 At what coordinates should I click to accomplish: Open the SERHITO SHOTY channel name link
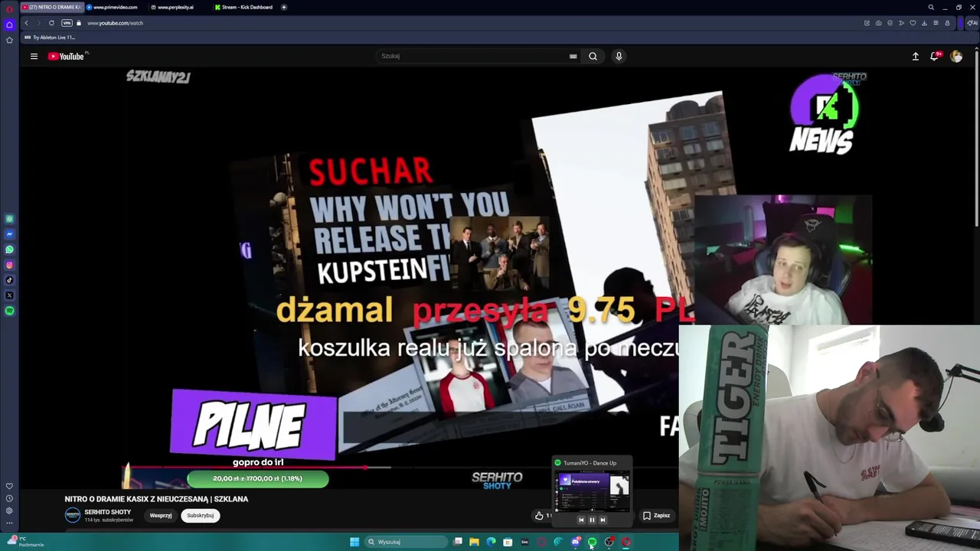[x=107, y=512]
